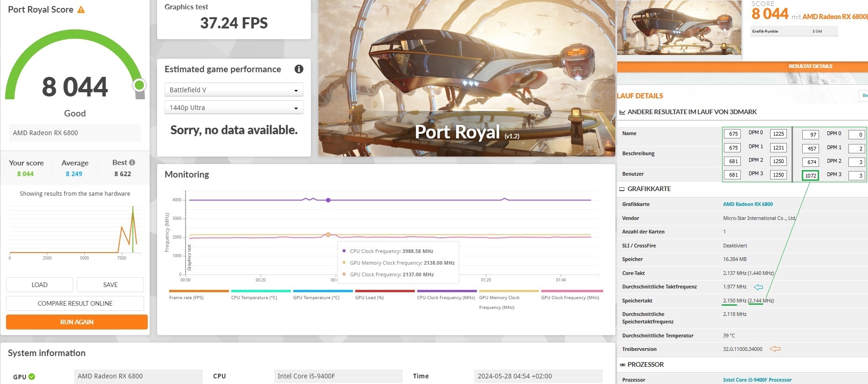
Task: Click the AMD Radeon RX 6800 score header link
Action: (835, 17)
